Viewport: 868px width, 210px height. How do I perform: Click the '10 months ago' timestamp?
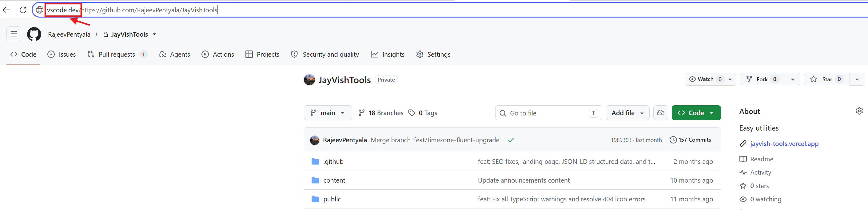[691, 180]
